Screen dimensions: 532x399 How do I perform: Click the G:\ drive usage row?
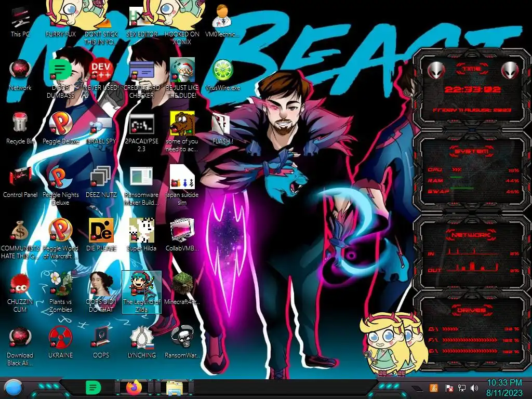coord(474,352)
